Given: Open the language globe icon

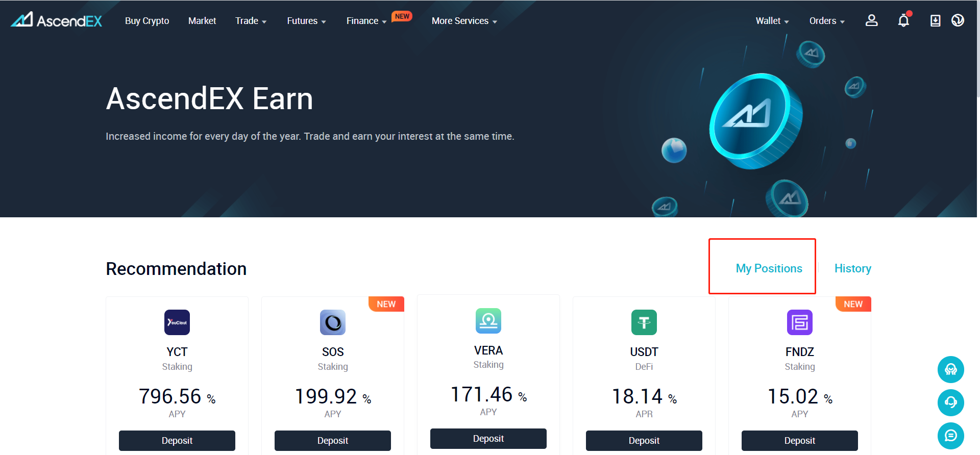Looking at the screenshot, I should pyautogui.click(x=958, y=20).
